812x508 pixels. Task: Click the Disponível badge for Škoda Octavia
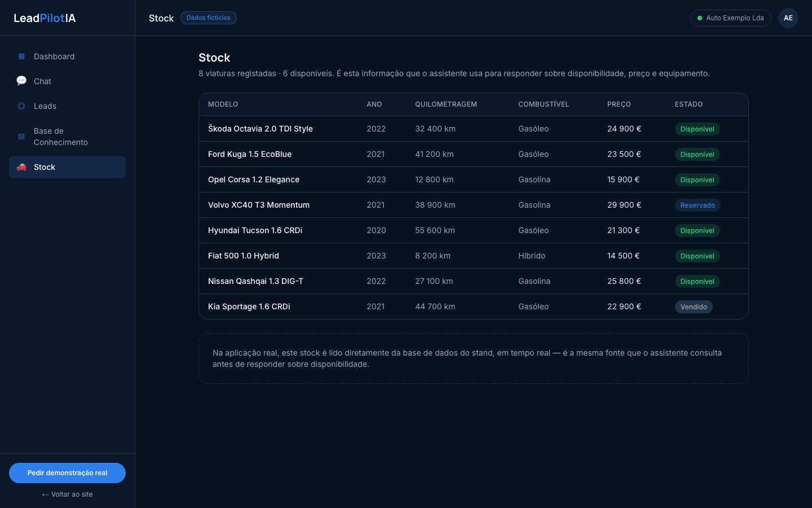coord(697,129)
